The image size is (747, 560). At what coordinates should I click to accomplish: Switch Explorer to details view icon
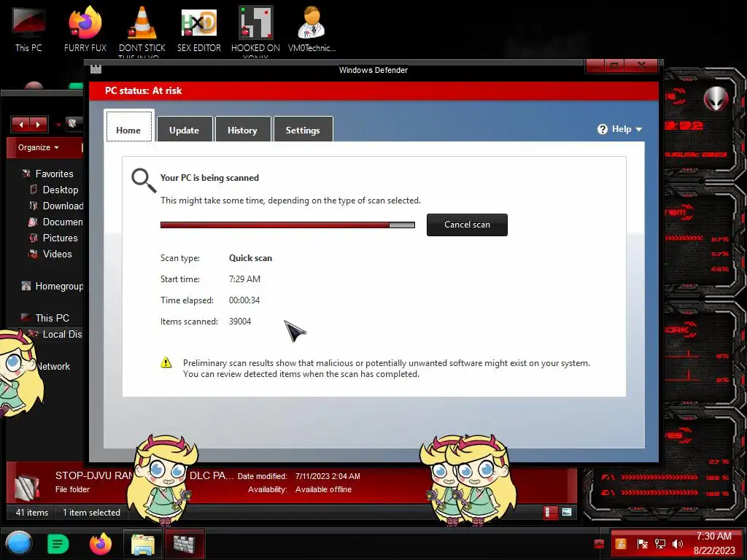coord(550,513)
